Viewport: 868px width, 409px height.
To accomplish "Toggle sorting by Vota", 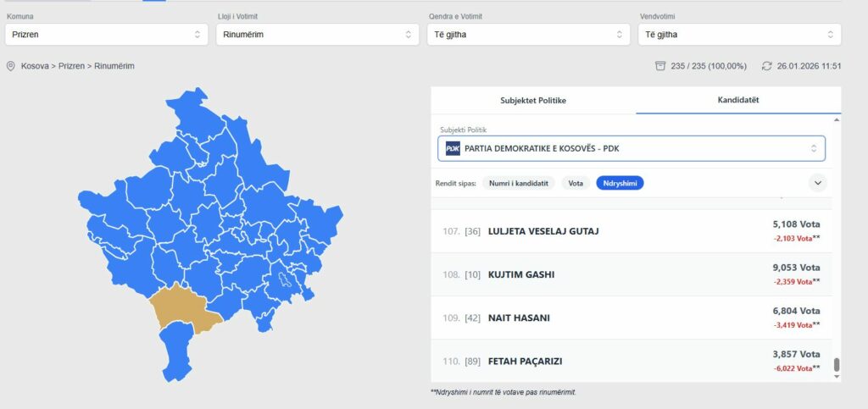I will (x=576, y=183).
